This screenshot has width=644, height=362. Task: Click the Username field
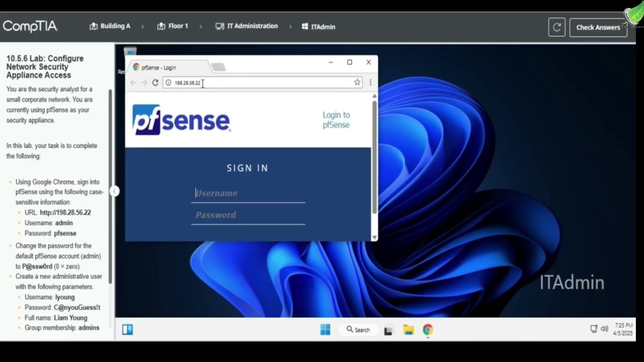[x=248, y=194]
